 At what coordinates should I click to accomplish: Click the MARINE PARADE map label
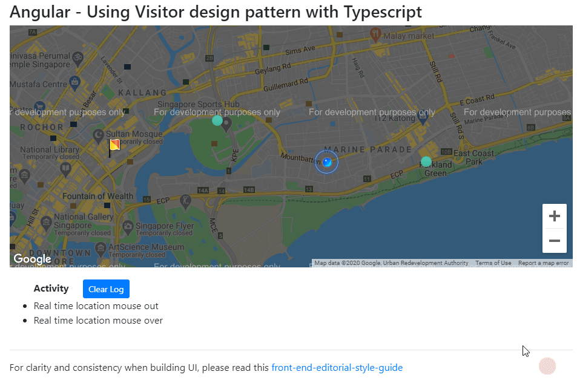(368, 149)
